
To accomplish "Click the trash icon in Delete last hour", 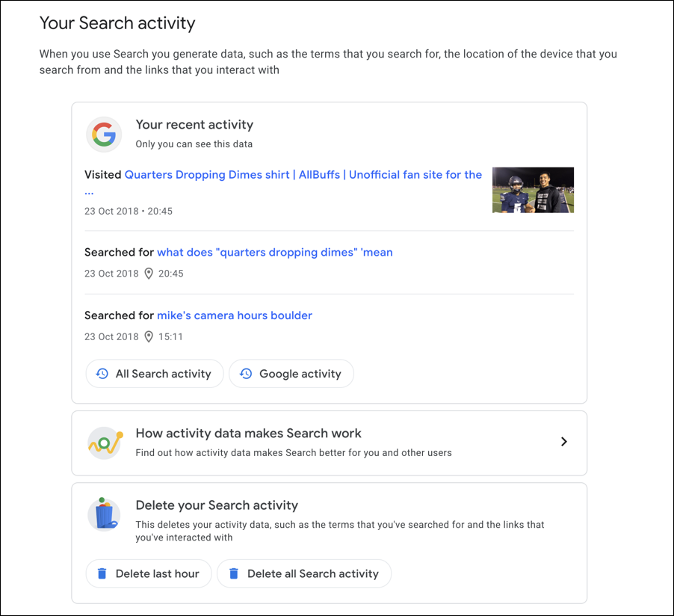I will click(x=102, y=573).
